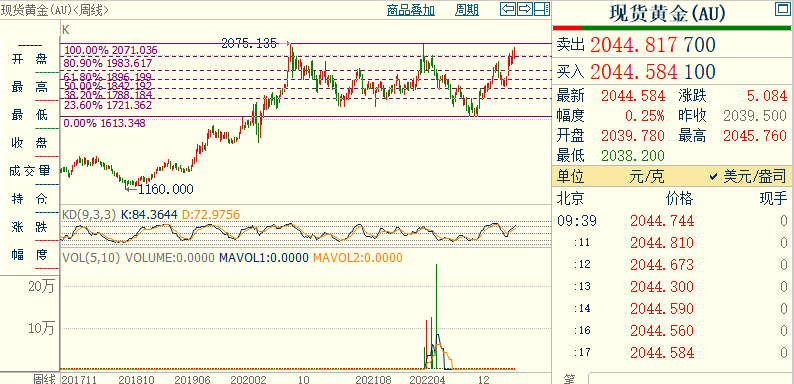This screenshot has width=794, height=384.
Task: Open the 商品叠加 overlay link
Action: pos(411,10)
